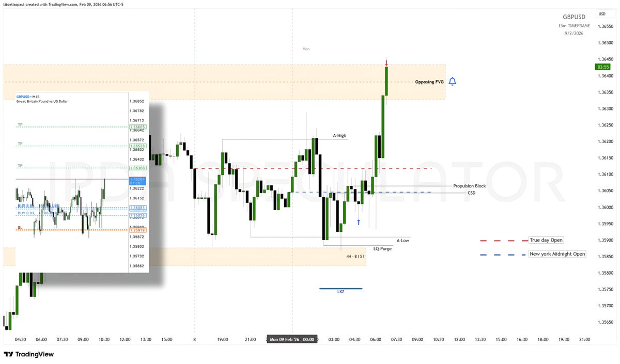This screenshot has width=620, height=364.
Task: Click the "9/2/2026" date text
Action: tap(575, 33)
